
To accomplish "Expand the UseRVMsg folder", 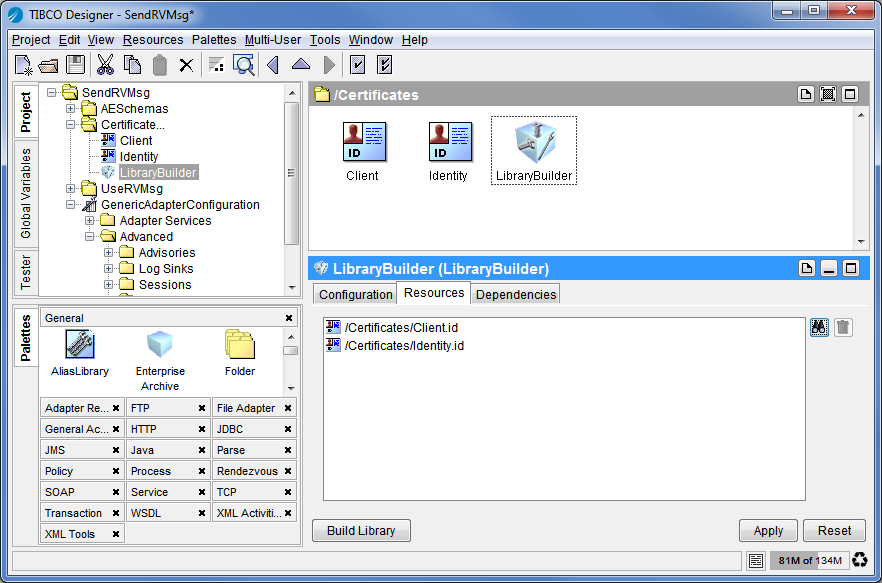I will pos(70,189).
